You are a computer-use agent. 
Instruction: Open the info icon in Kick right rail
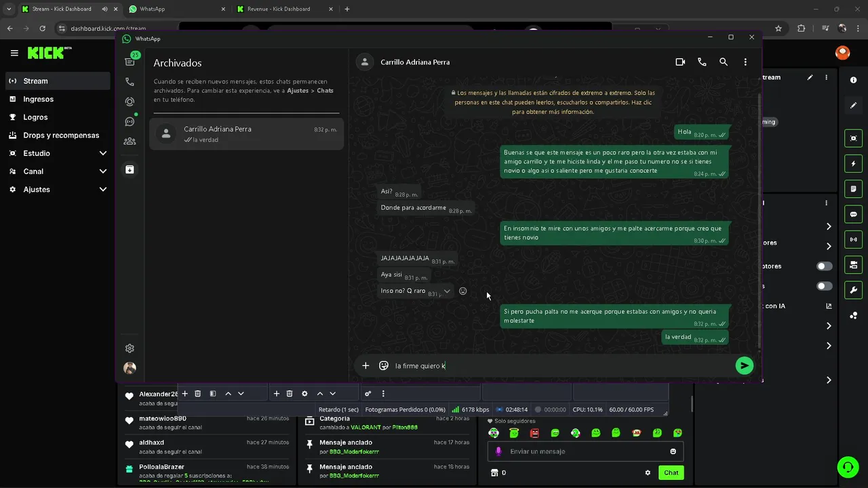[x=853, y=80]
